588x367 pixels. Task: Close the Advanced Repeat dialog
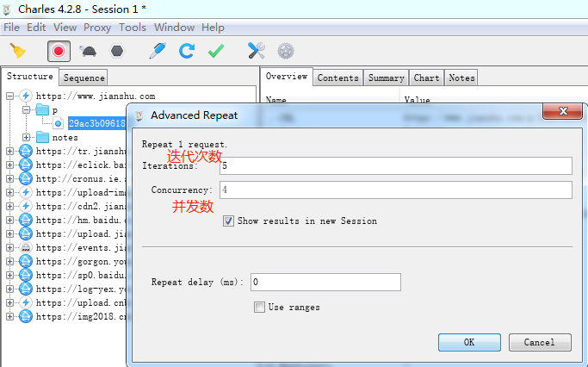(563, 111)
